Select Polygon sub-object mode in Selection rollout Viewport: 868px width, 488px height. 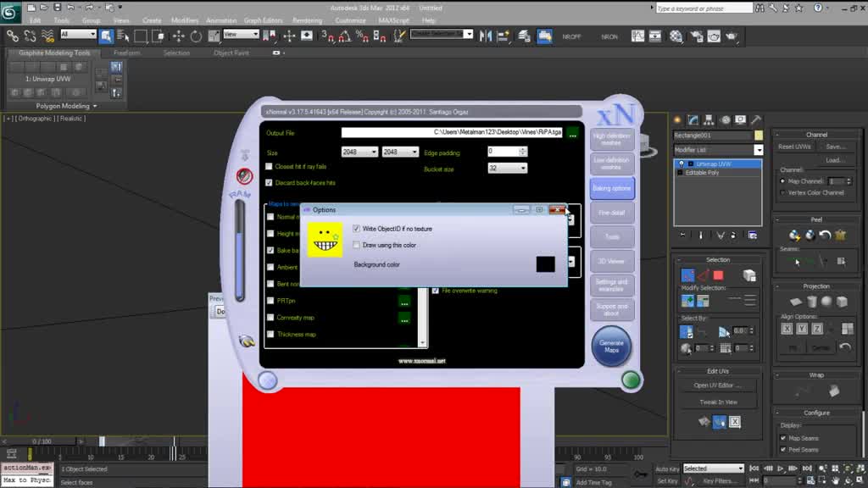click(718, 275)
